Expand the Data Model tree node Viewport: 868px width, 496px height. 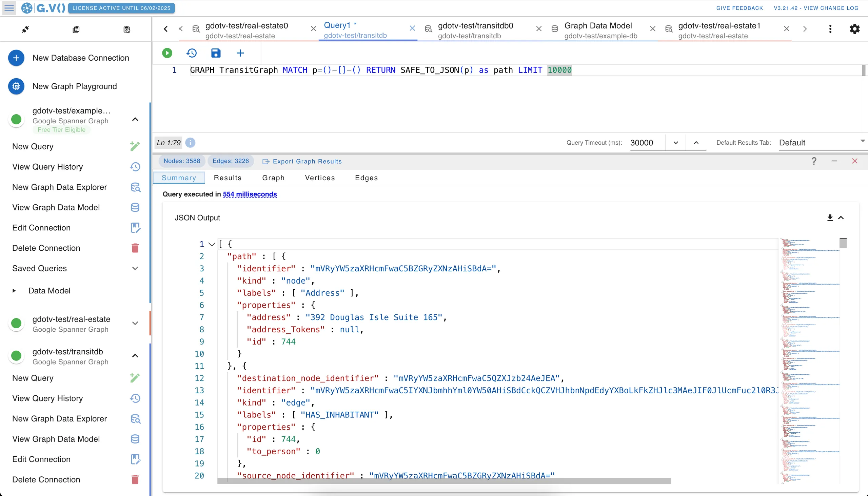pyautogui.click(x=14, y=291)
